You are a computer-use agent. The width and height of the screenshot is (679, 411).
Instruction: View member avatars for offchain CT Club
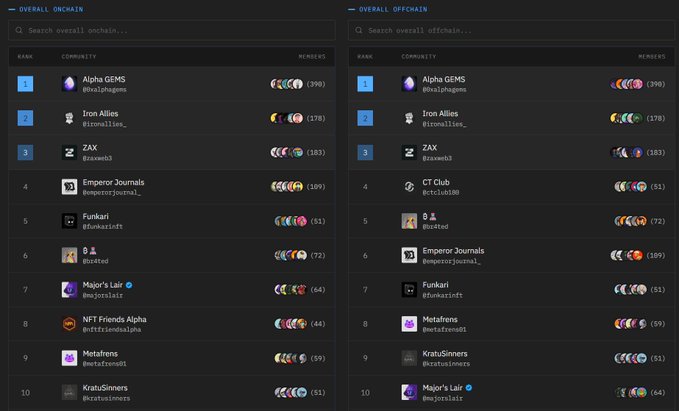pos(630,187)
